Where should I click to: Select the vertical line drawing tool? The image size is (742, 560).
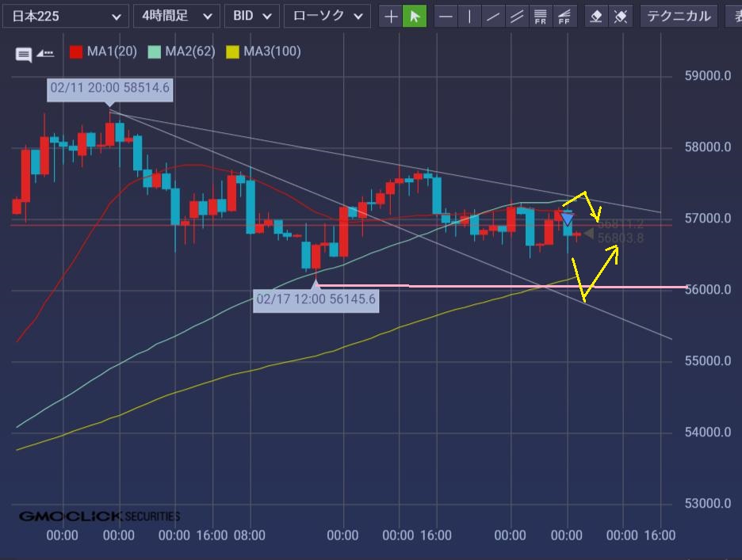[470, 16]
